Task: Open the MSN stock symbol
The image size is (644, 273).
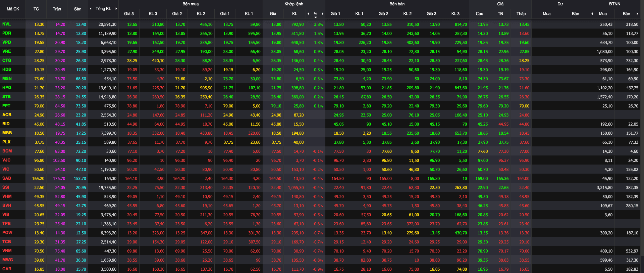Action: [x=7, y=79]
